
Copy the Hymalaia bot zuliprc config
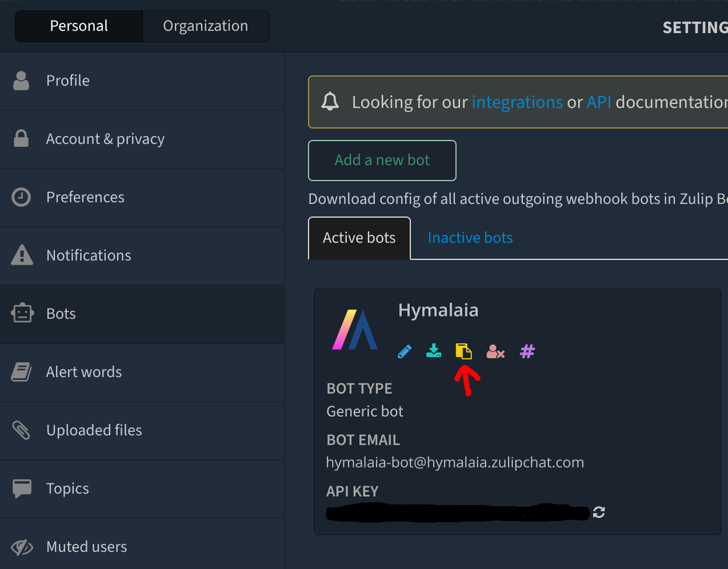(x=463, y=351)
